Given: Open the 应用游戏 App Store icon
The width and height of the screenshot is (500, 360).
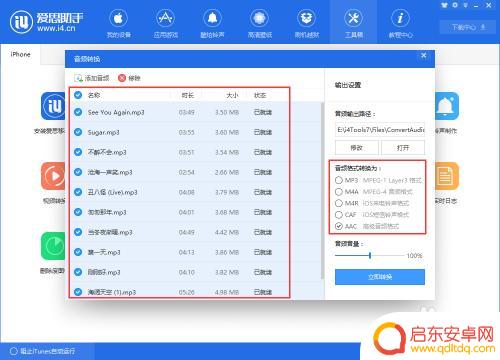Looking at the screenshot, I should (165, 19).
